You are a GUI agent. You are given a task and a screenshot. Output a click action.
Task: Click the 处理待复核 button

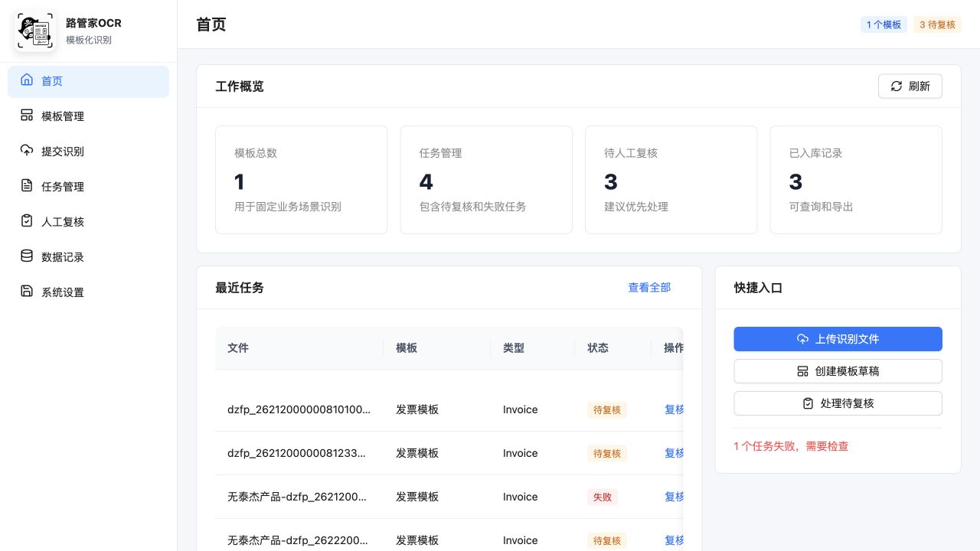click(838, 403)
